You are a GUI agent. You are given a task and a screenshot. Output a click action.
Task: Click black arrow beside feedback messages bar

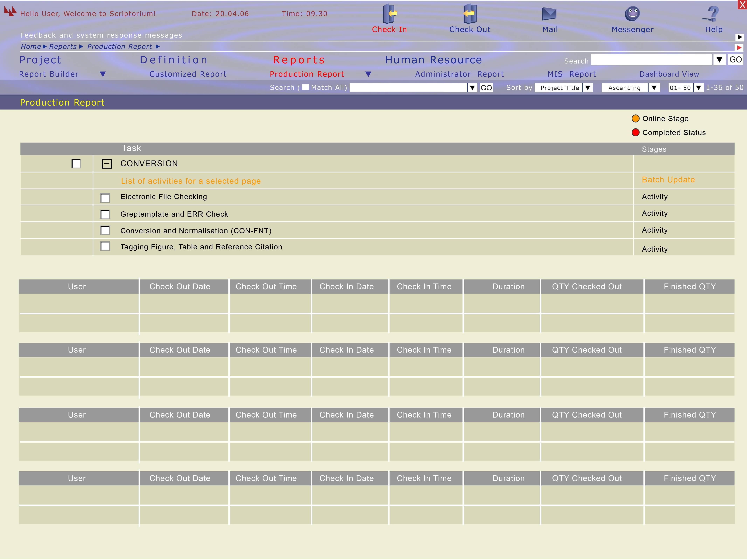click(740, 37)
